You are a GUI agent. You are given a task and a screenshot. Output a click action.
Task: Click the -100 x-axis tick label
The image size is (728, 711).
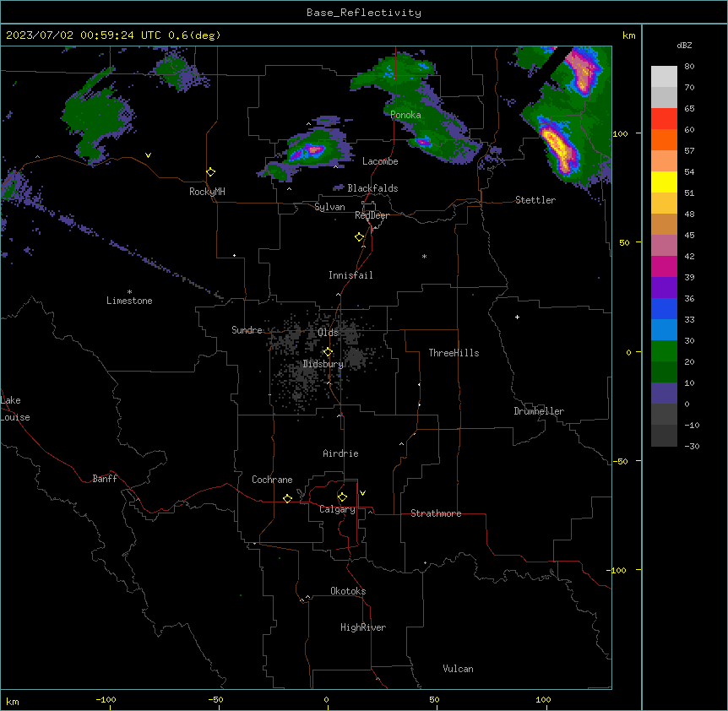click(x=106, y=699)
